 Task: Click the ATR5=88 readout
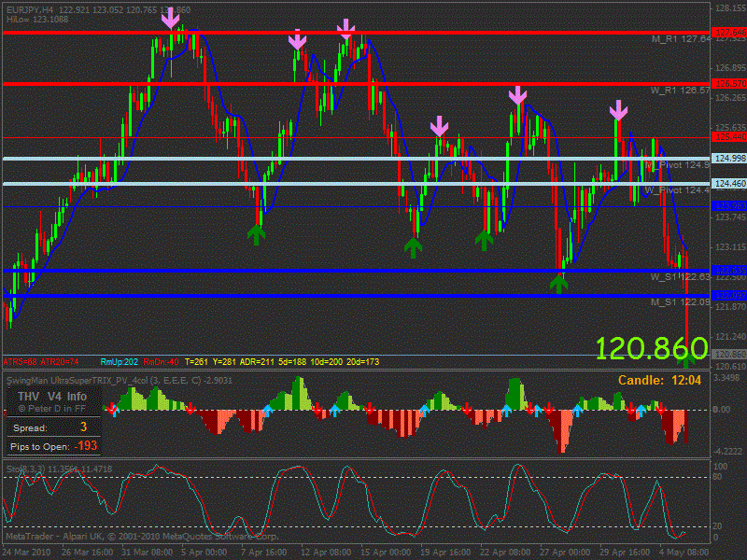[x=20, y=362]
